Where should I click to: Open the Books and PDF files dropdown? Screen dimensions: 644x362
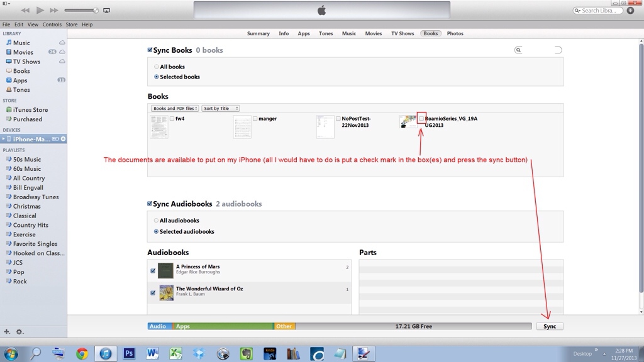click(x=175, y=108)
